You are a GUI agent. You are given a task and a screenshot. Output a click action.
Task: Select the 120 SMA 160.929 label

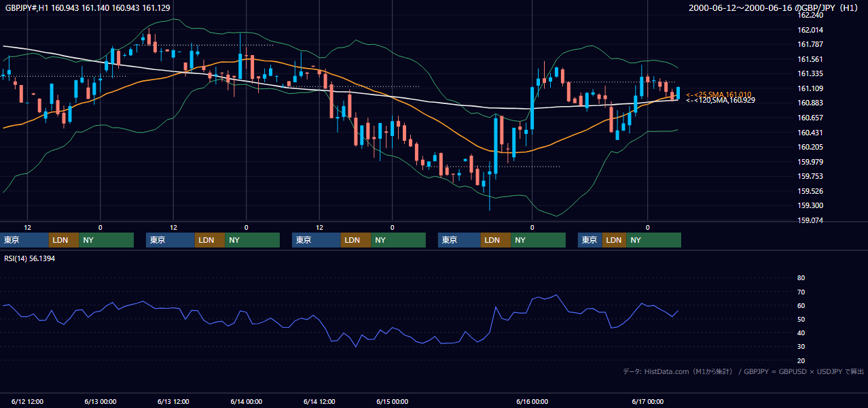coord(721,100)
